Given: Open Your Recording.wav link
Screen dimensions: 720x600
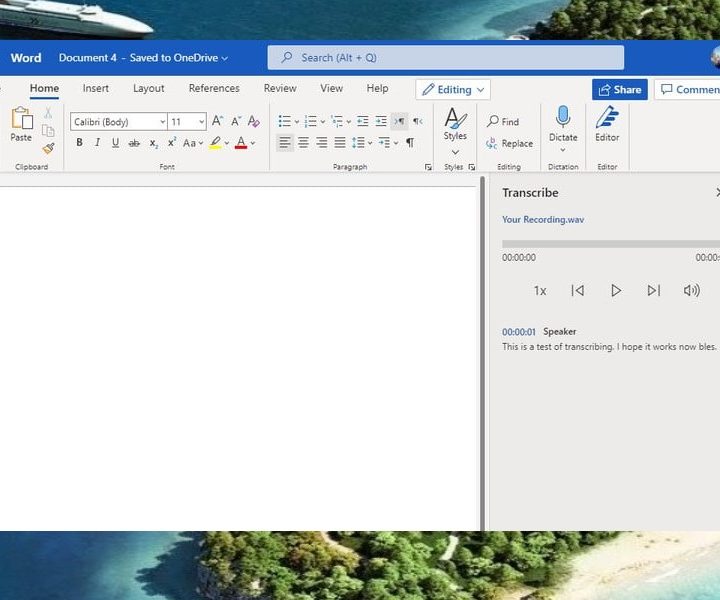Looking at the screenshot, I should [543, 219].
